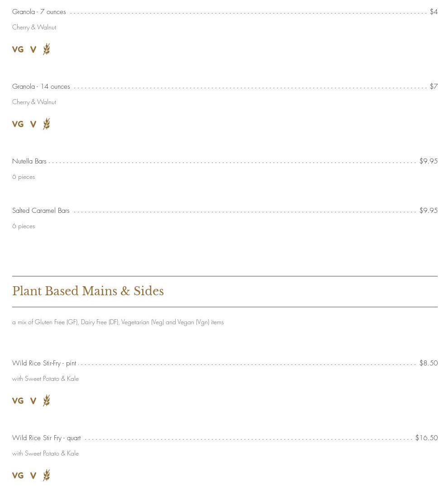
Task: Click the VG icon under Granola 7 ounces
Action: pyautogui.click(x=18, y=49)
